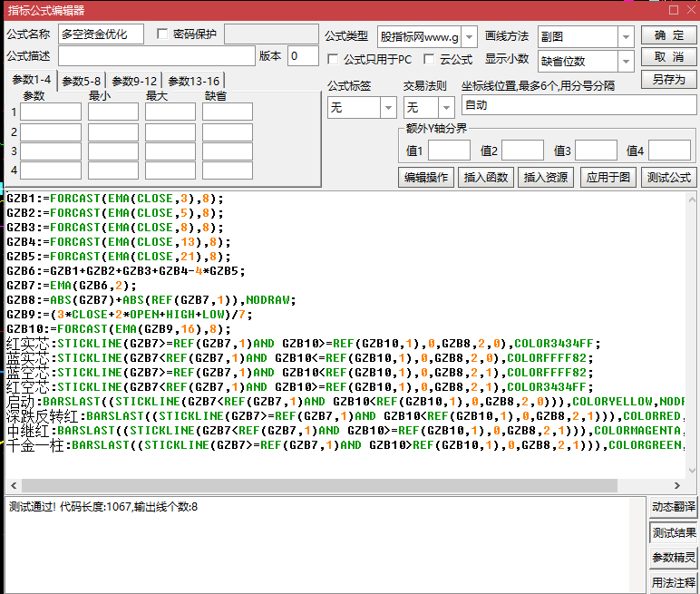Click the horizontal scrollbar's right arrow
Screen dimensions: 700x594
676,485
